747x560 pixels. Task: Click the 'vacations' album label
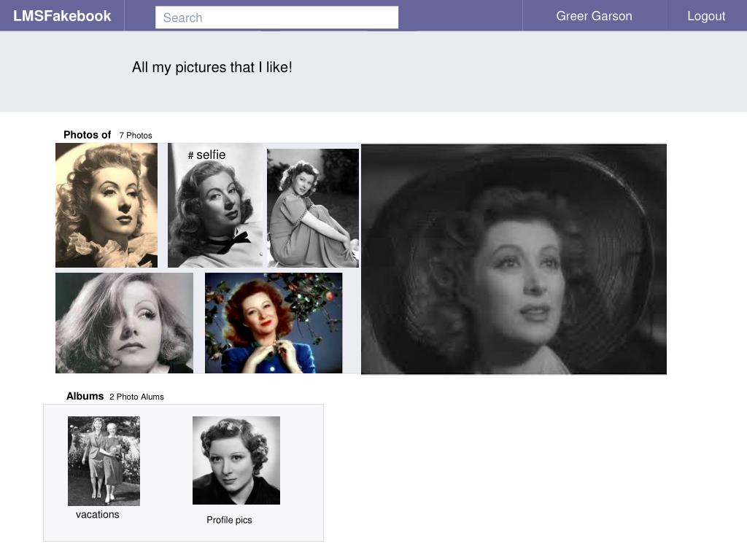[x=98, y=514]
